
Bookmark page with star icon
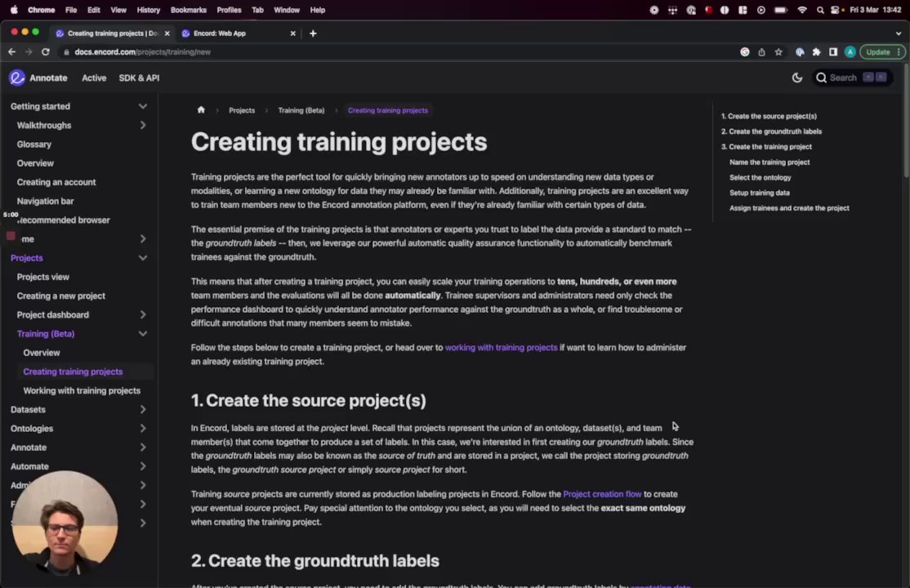coord(778,52)
